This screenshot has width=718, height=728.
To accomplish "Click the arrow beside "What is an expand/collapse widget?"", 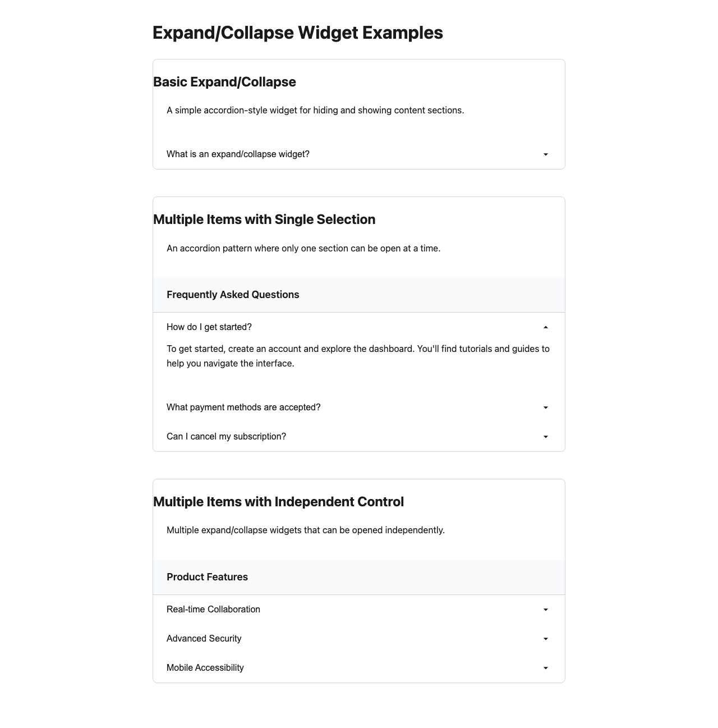I will [546, 154].
